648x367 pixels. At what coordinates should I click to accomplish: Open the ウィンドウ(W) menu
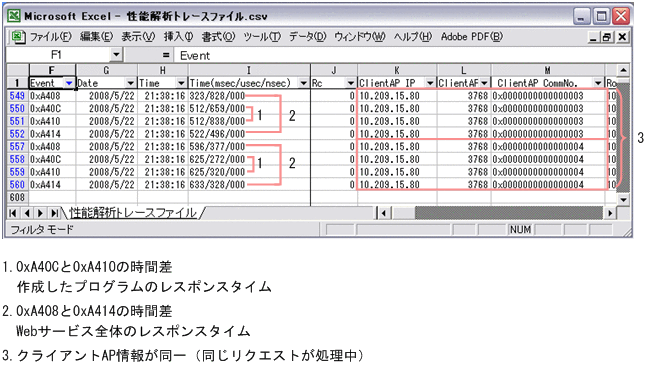(x=360, y=37)
